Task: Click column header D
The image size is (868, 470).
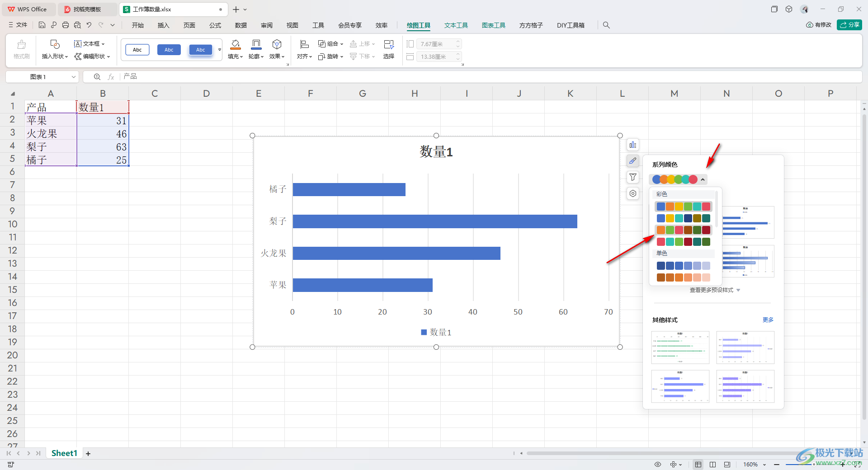Action: coord(207,94)
